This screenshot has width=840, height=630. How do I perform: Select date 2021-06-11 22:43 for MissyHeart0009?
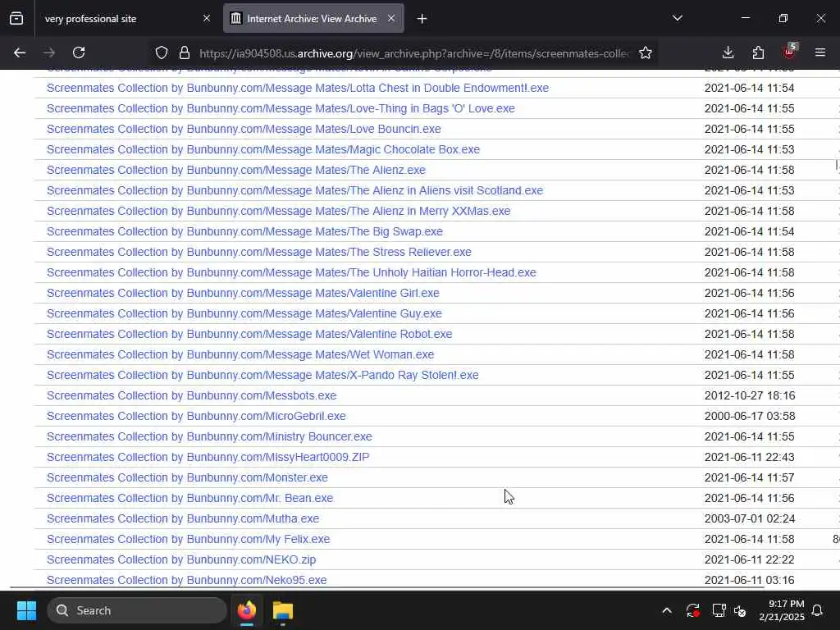point(750,457)
